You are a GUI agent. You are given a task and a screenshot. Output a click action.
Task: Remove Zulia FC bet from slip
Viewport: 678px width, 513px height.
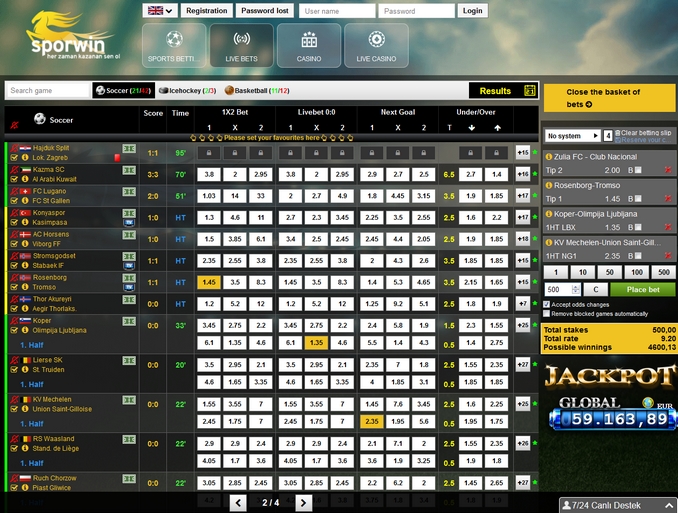click(x=668, y=170)
